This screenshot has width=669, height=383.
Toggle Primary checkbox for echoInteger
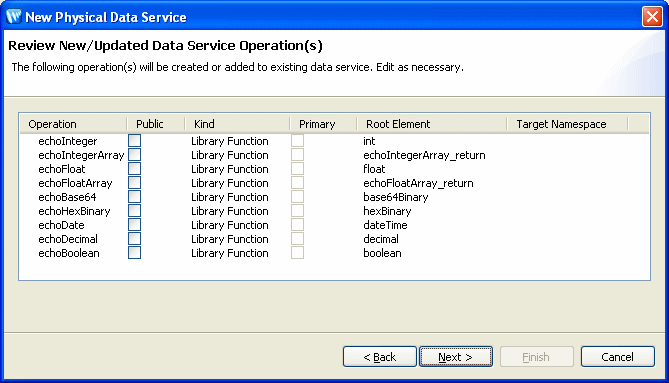297,141
